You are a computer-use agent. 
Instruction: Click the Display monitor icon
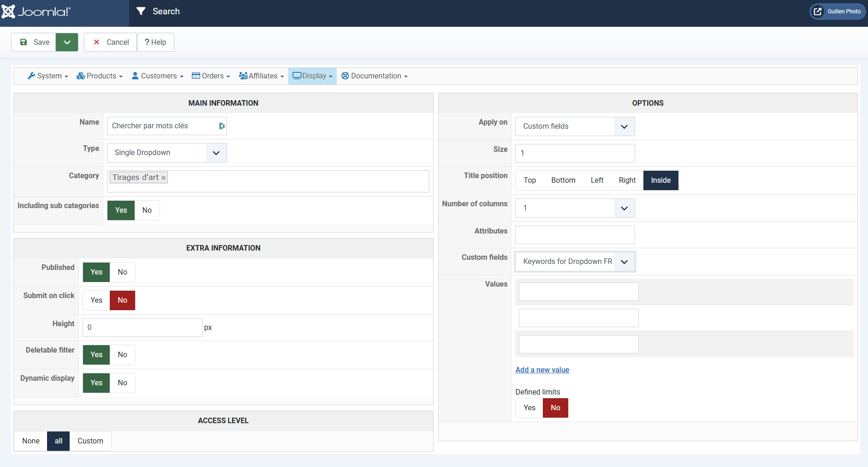click(297, 76)
